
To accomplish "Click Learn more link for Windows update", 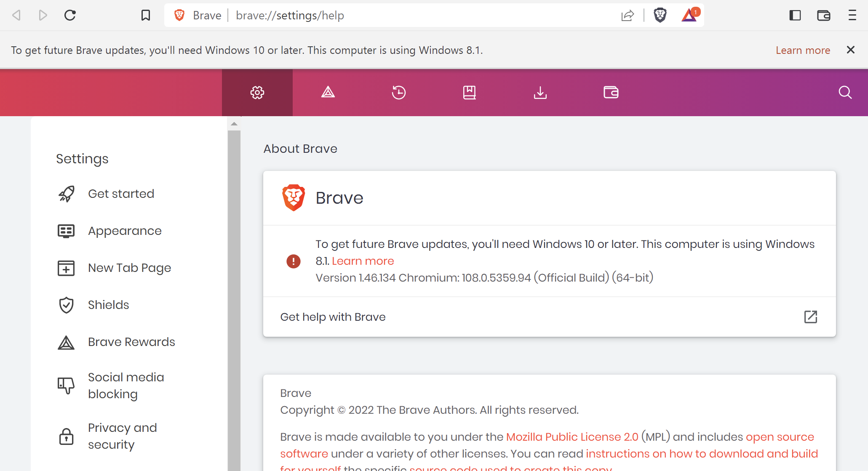I will tap(363, 261).
